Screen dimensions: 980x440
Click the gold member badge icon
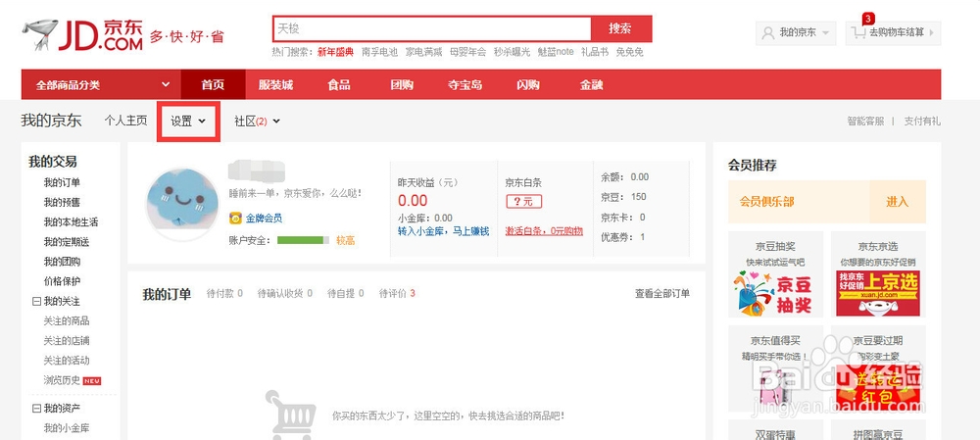[235, 219]
